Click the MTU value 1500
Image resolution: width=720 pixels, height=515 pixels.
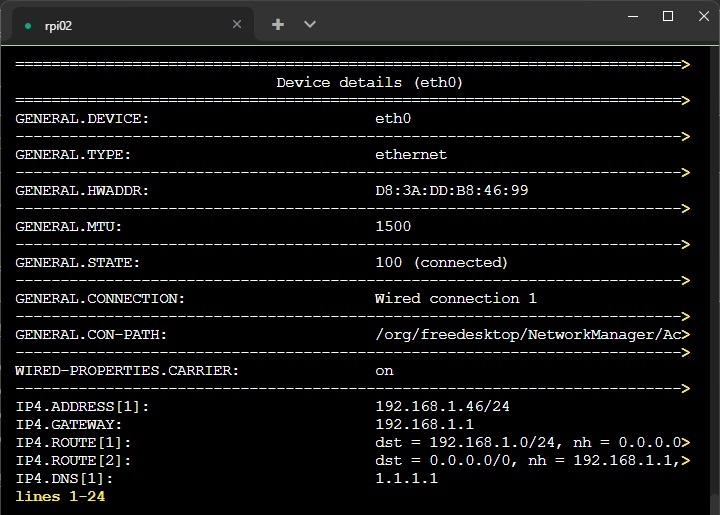(x=393, y=226)
